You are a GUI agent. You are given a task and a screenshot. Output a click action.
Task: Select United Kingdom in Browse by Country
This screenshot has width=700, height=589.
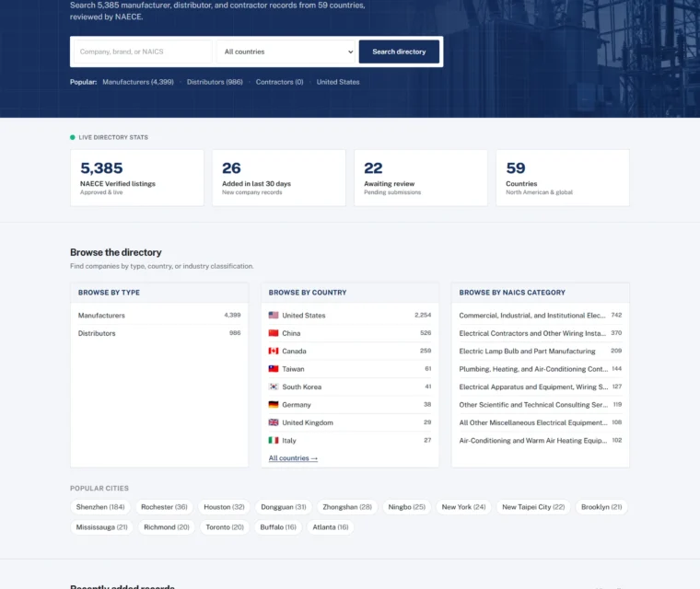tap(350, 422)
